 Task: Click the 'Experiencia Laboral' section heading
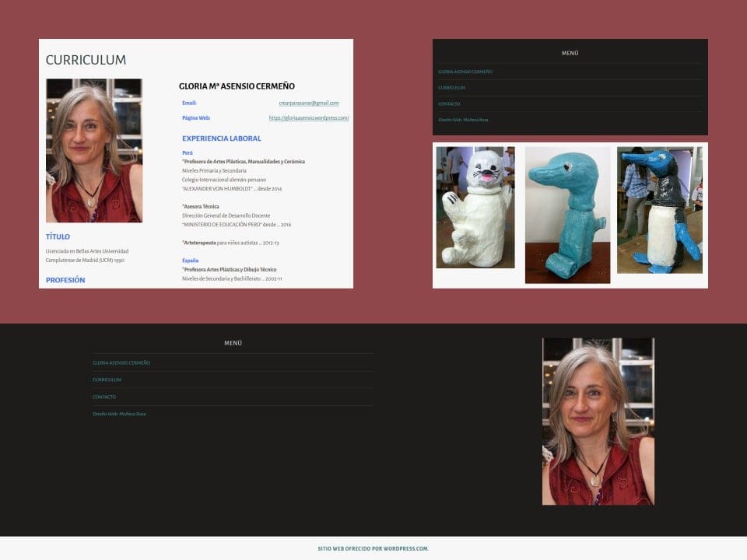click(222, 138)
